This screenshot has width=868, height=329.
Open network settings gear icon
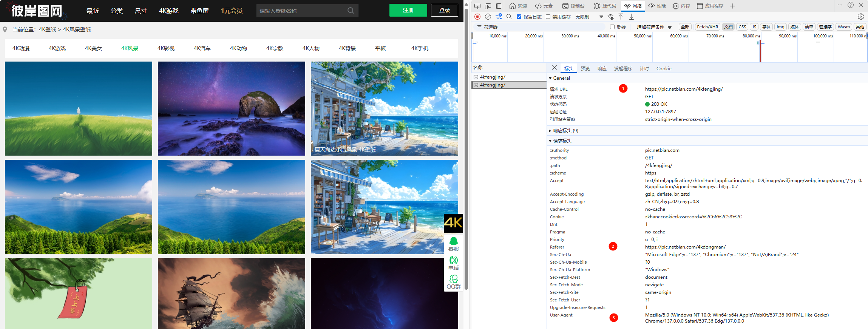click(861, 17)
